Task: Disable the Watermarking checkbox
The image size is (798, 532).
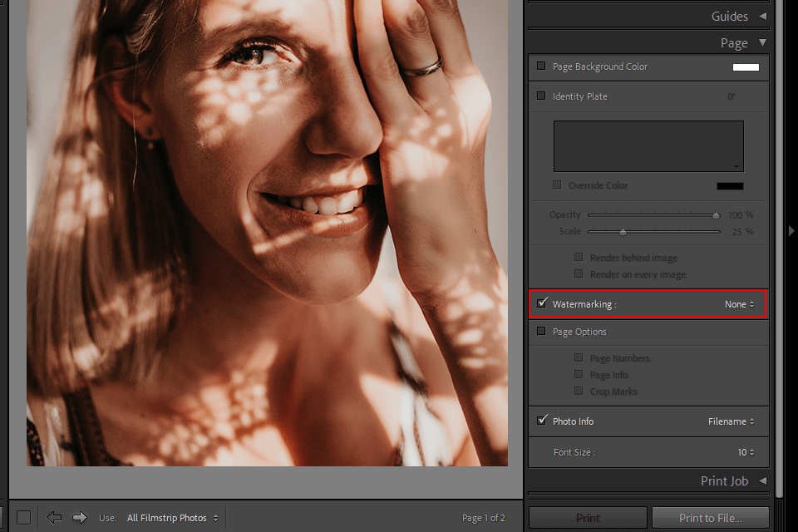Action: [x=542, y=304]
